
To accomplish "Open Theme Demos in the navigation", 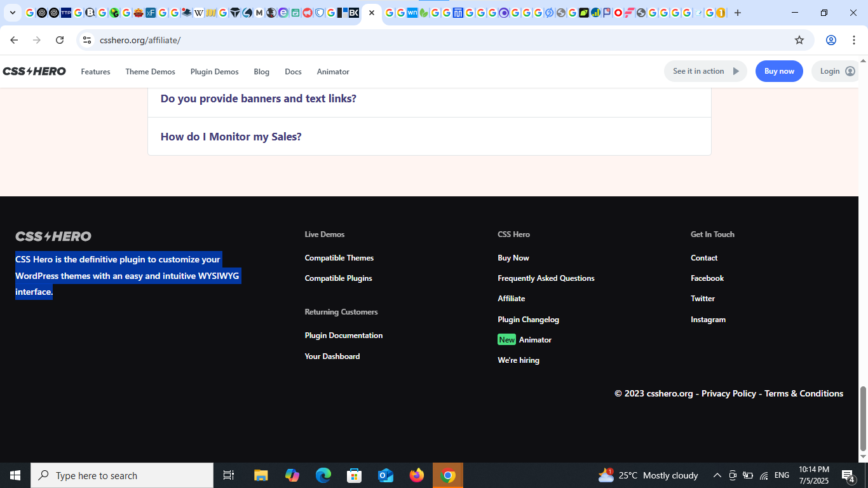I will [150, 72].
